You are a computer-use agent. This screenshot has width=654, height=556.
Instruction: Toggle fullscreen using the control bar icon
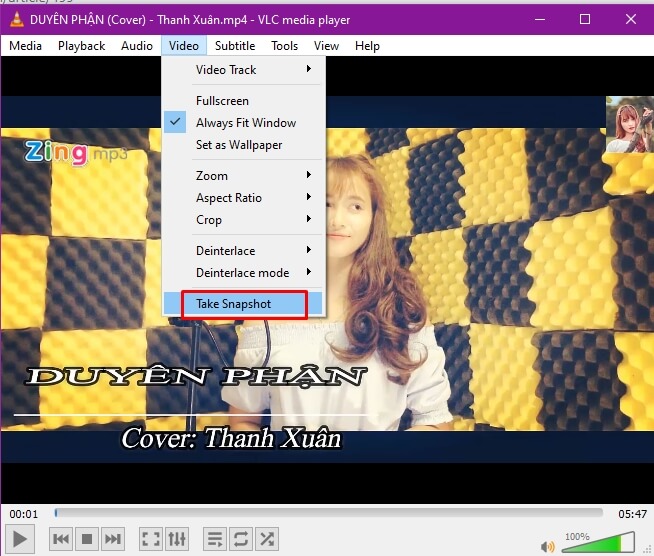point(150,539)
